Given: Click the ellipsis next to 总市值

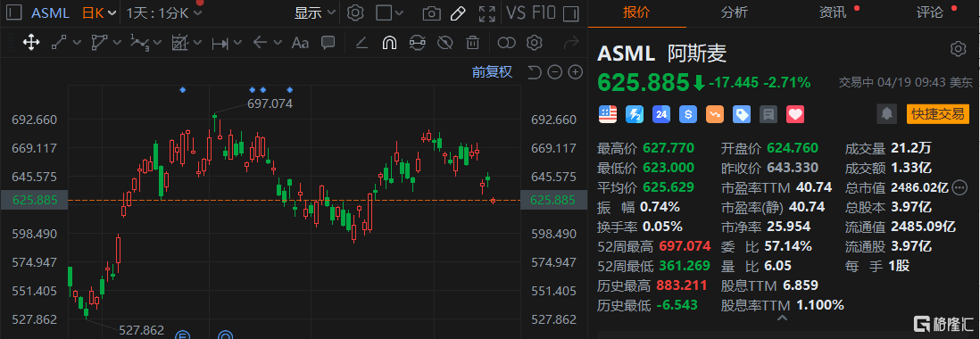Looking at the screenshot, I should coord(959,187).
